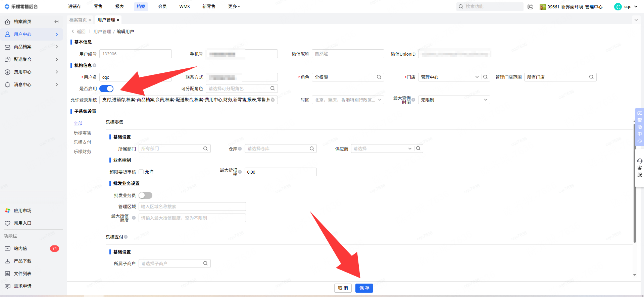
Task: Click the 档案首页 home icon
Action: (7, 22)
